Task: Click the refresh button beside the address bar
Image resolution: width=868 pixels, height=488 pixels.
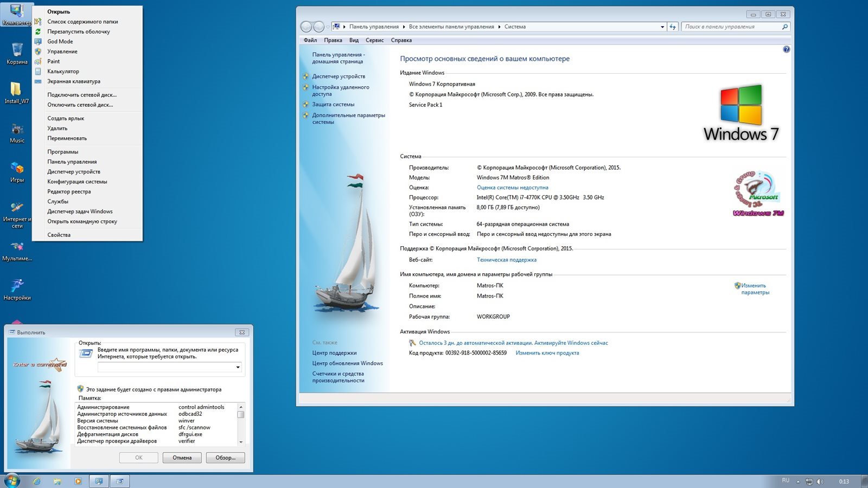Action: click(x=673, y=27)
